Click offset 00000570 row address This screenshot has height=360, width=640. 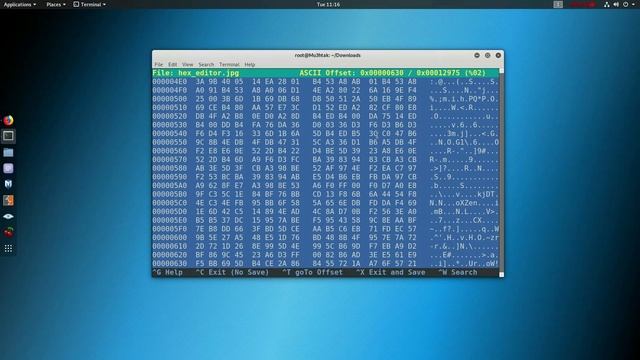170,160
